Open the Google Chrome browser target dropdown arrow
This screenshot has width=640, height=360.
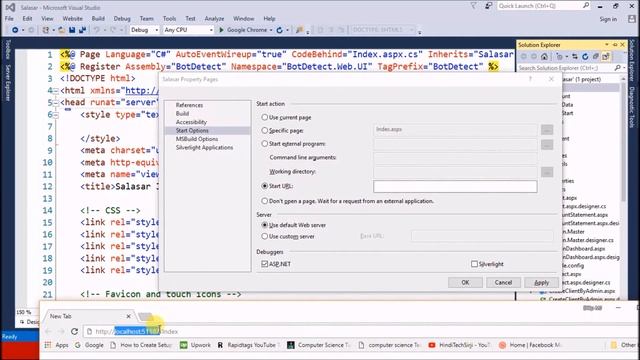[271, 30]
